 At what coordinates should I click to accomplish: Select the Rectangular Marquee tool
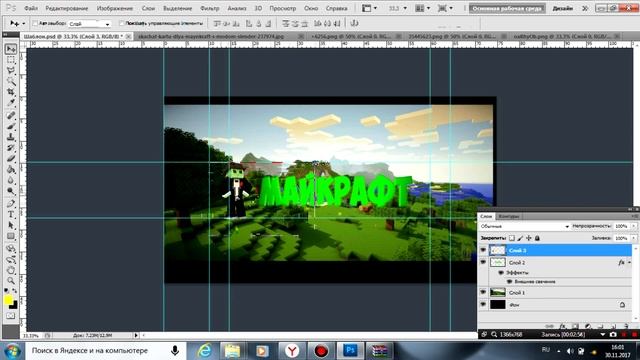pyautogui.click(x=11, y=60)
